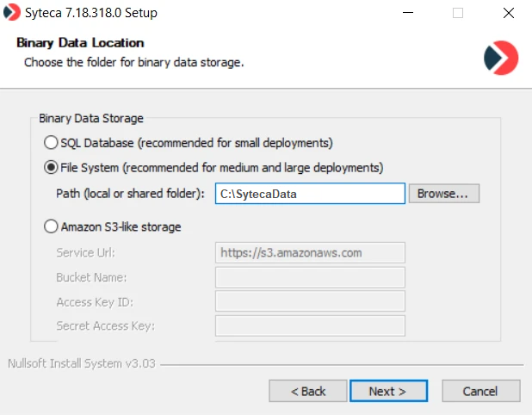Click the Nullsoft Install System version text
This screenshot has width=532, height=415.
tap(81, 363)
